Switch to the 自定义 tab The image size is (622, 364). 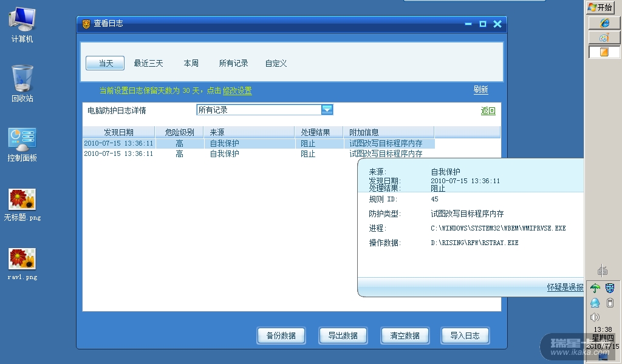(276, 63)
